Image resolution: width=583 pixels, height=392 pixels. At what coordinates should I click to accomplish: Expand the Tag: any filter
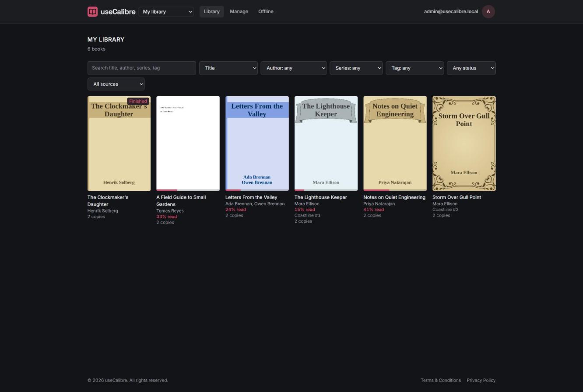pos(415,68)
